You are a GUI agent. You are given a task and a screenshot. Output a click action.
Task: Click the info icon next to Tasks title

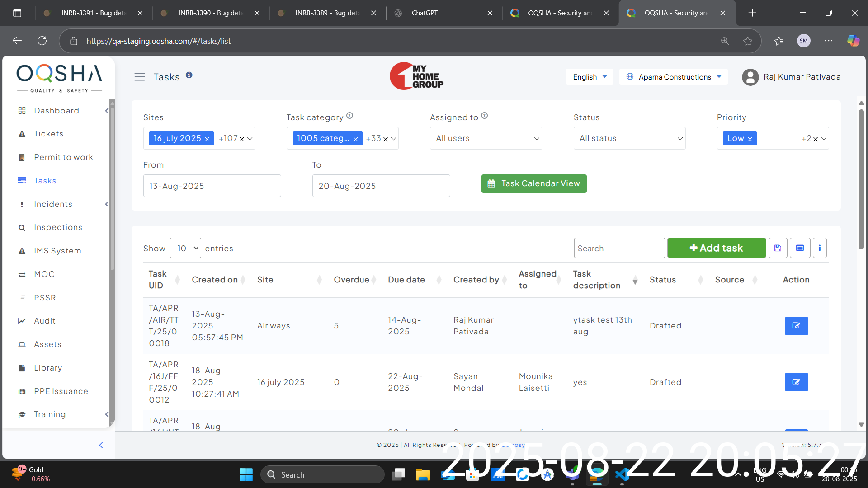pyautogui.click(x=189, y=75)
